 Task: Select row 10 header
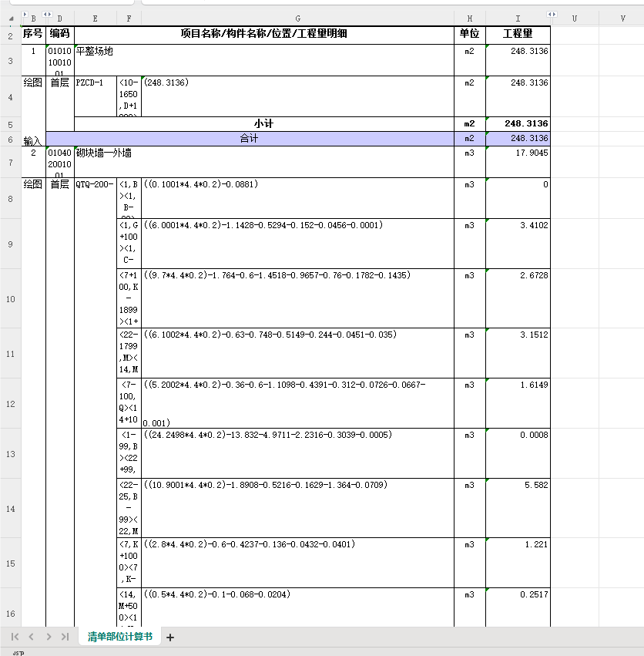tap(11, 299)
